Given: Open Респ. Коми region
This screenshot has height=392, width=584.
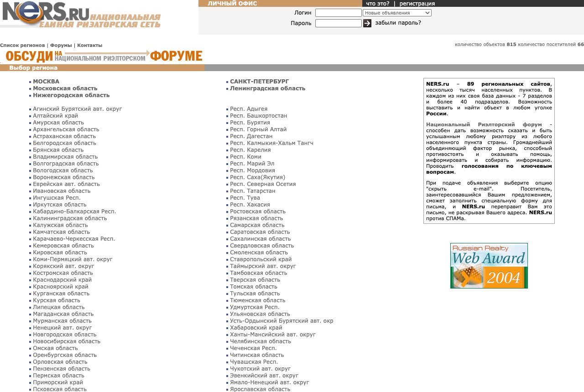Looking at the screenshot, I should pos(245,157).
